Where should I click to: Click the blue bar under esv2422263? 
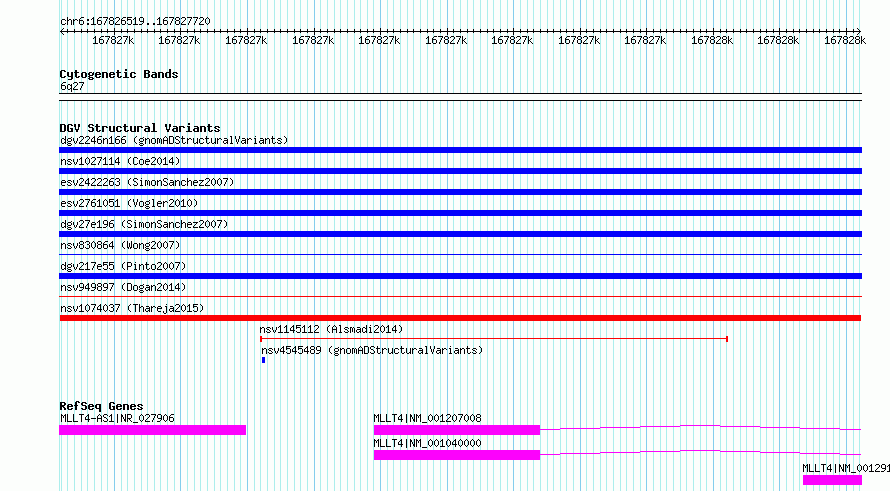(460, 192)
